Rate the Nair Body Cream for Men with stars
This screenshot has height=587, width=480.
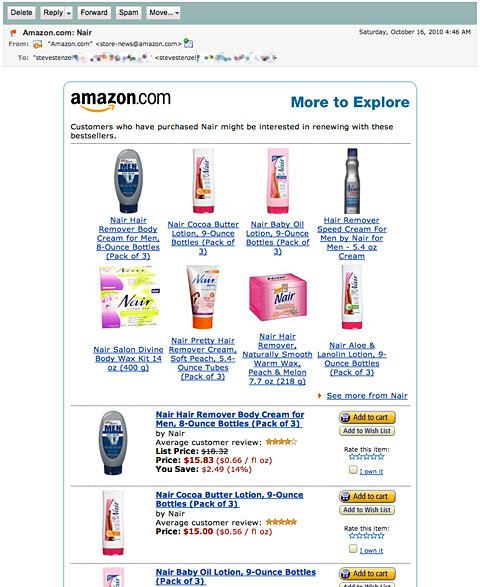[x=367, y=456]
